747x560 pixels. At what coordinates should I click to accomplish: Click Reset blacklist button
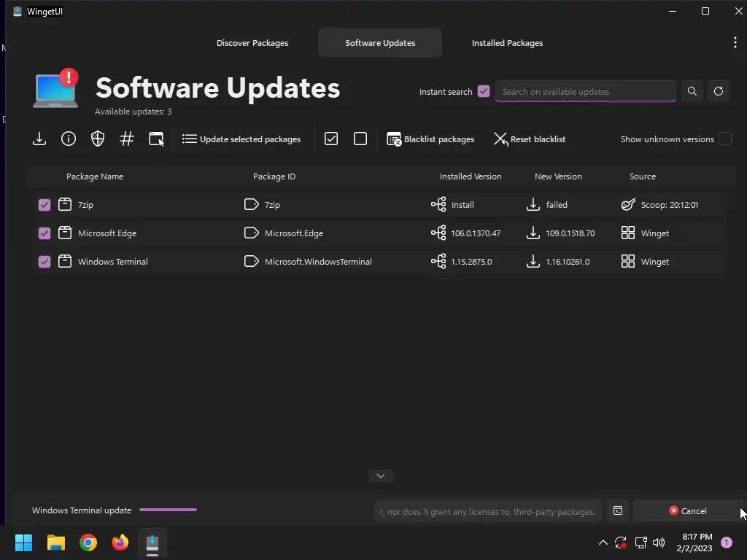coord(530,139)
